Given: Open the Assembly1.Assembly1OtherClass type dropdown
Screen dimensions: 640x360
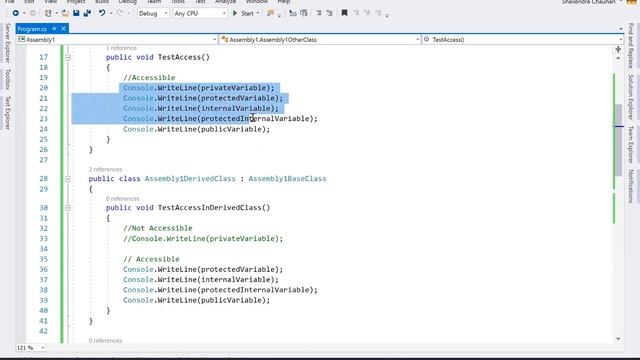Looking at the screenshot, I should (x=320, y=40).
